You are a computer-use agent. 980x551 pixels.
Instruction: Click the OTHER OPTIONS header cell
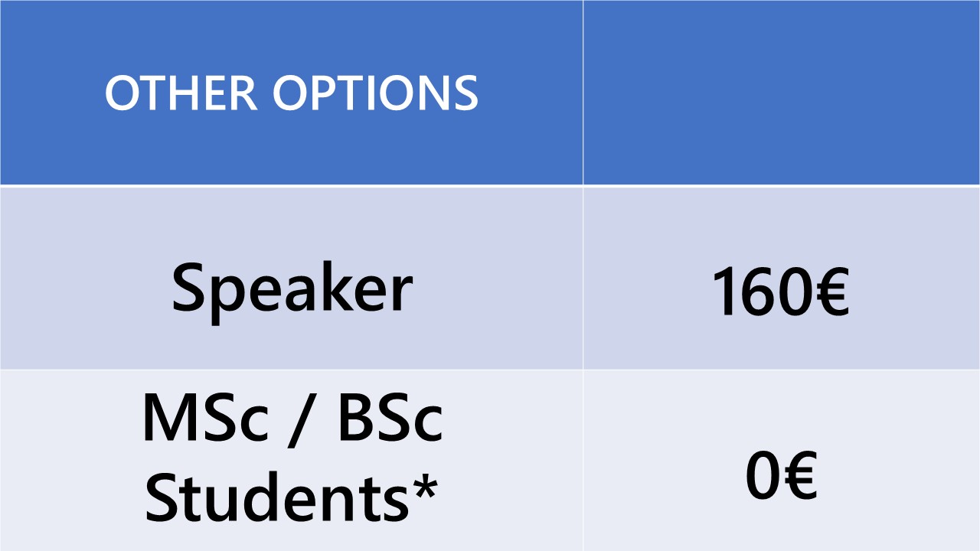click(x=291, y=93)
